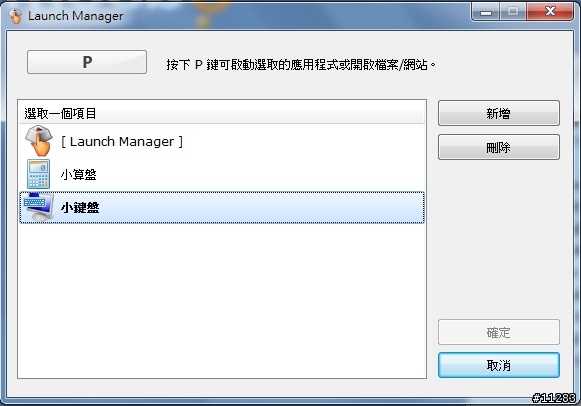Image resolution: width=581 pixels, height=406 pixels.
Task: Select the calculator icon for 小算盤
Action: [39, 174]
